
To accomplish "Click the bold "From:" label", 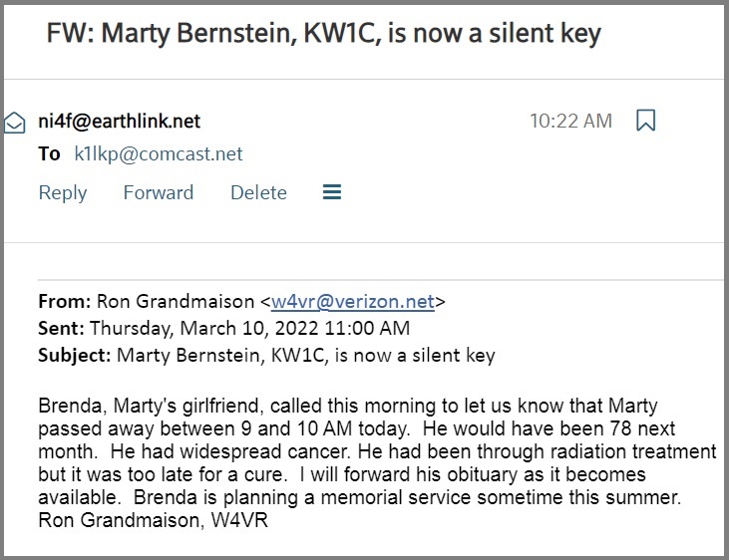I will (65, 302).
